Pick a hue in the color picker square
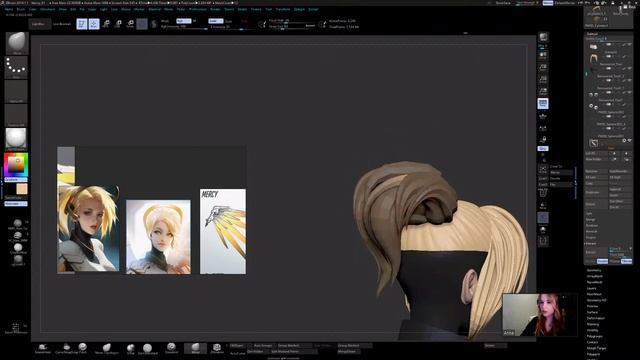 pos(16,164)
